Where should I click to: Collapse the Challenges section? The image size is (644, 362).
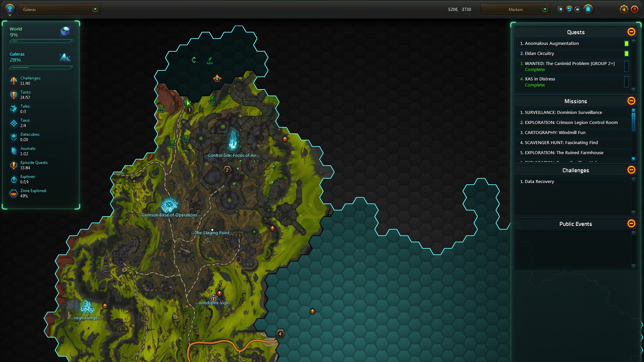(631, 170)
